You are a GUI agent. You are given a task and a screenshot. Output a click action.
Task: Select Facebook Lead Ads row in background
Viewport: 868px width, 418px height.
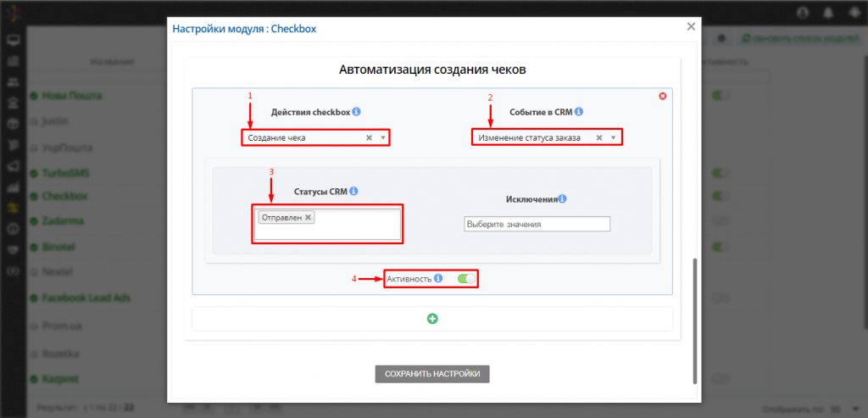(86, 298)
